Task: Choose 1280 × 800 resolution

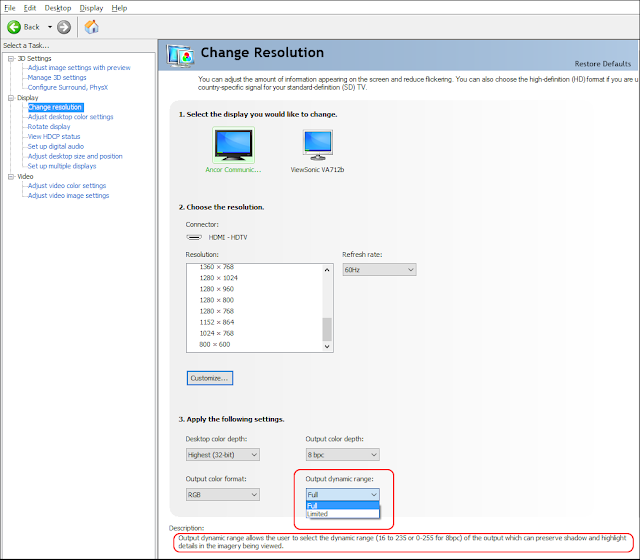Action: click(216, 300)
